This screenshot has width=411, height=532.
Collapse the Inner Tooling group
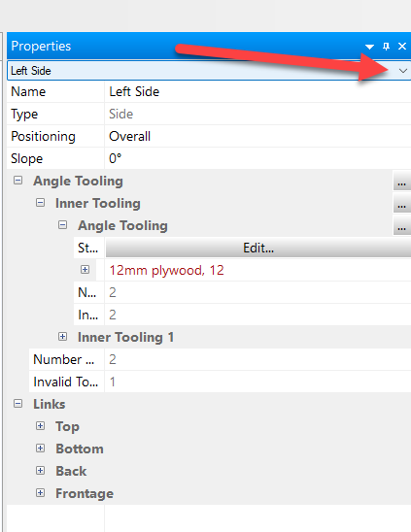(41, 203)
